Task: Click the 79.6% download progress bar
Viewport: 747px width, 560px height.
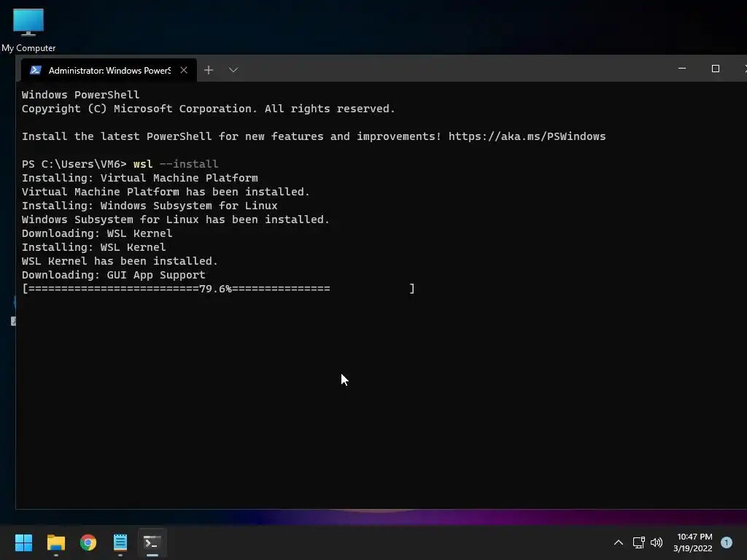Action: (x=218, y=289)
